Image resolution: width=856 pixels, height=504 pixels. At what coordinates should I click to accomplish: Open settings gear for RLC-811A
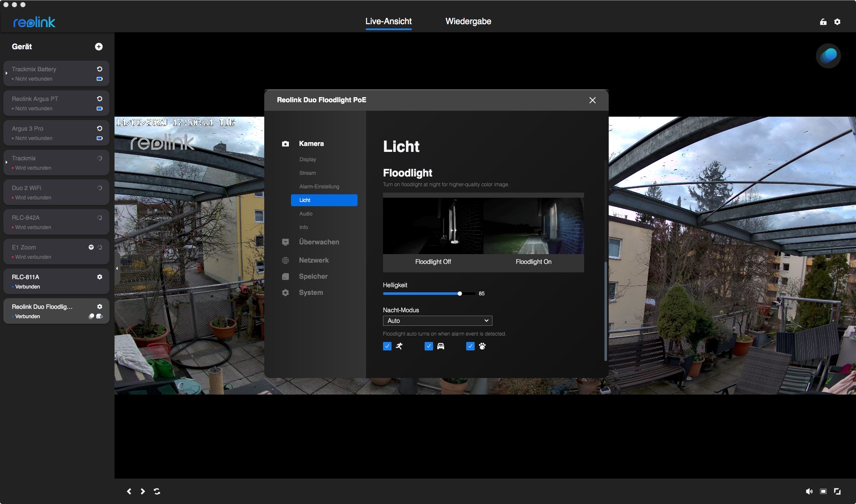coord(100,277)
